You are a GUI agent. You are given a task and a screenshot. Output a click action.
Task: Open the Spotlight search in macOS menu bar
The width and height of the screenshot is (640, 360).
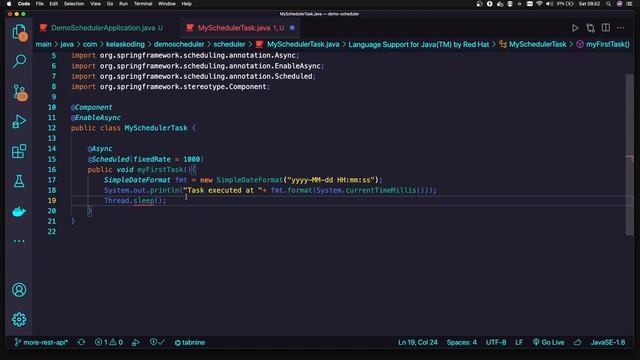609,4
